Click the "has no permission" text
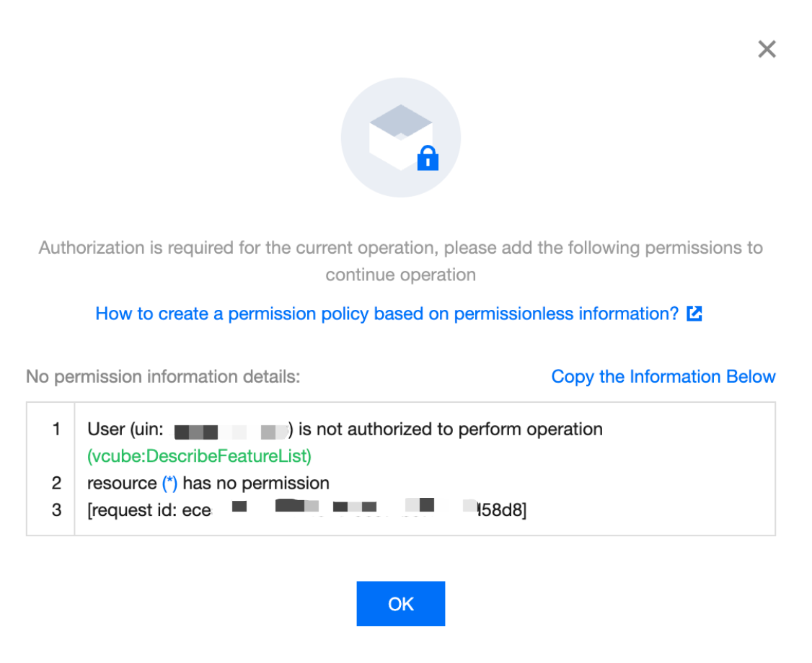This screenshot has width=812, height=663. coord(256,483)
